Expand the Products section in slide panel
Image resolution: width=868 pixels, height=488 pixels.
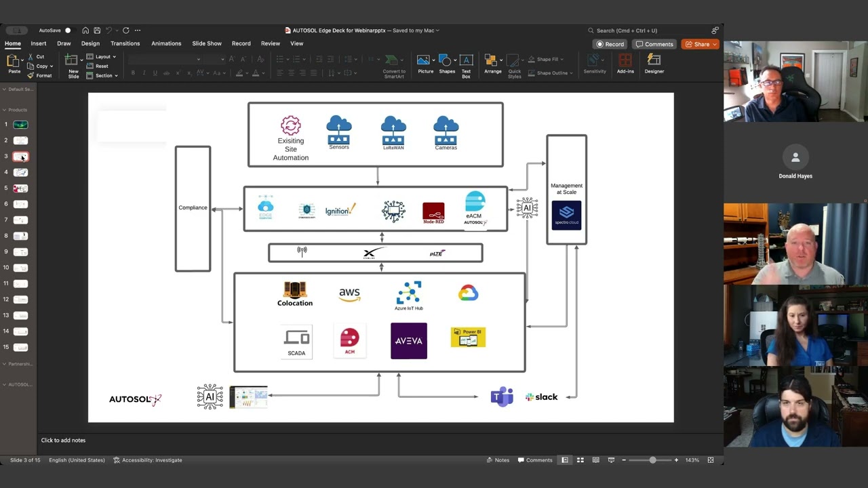pos(4,110)
